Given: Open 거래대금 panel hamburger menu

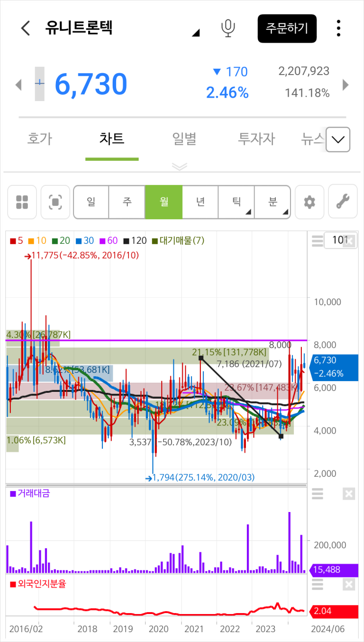Looking at the screenshot, I should coord(317,494).
